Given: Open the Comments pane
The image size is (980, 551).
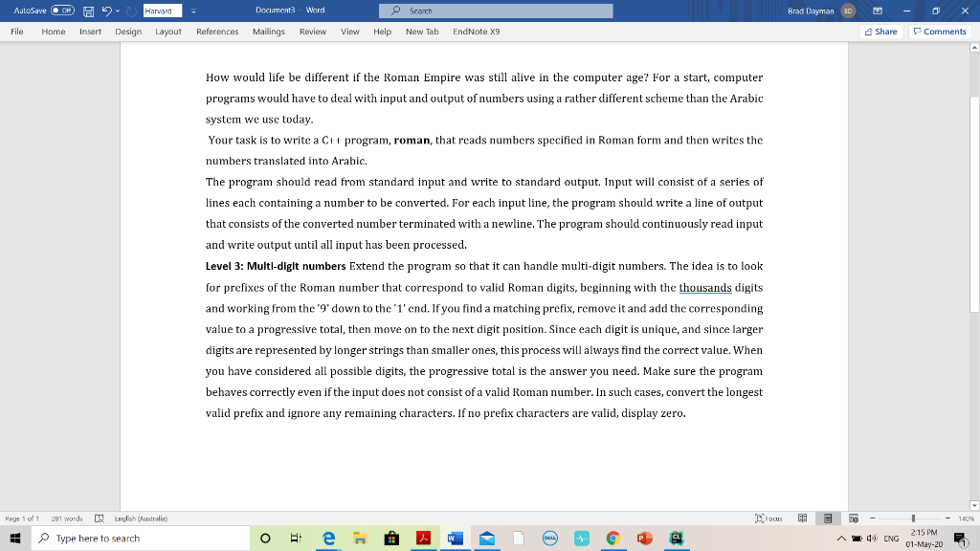Looking at the screenshot, I should pyautogui.click(x=938, y=31).
